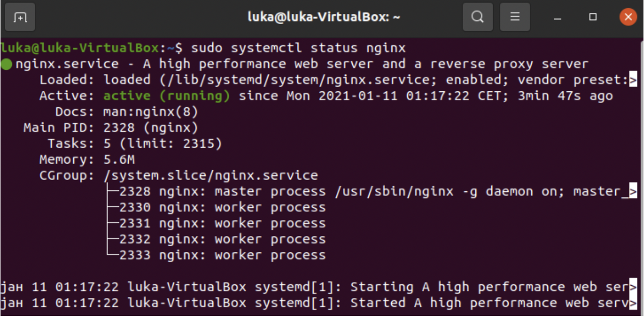This screenshot has width=644, height=317.
Task: Click the truncation arrow on the master process line
Action: 633,192
